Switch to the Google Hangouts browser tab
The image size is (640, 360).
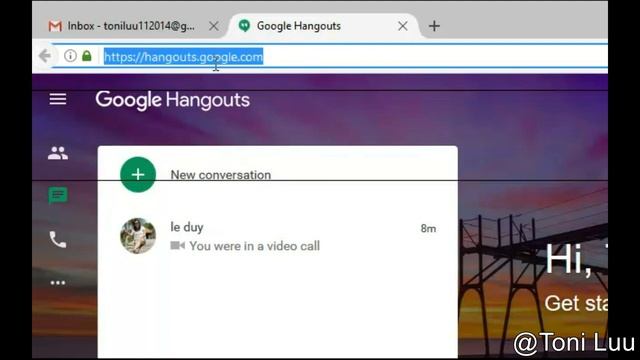[324, 26]
